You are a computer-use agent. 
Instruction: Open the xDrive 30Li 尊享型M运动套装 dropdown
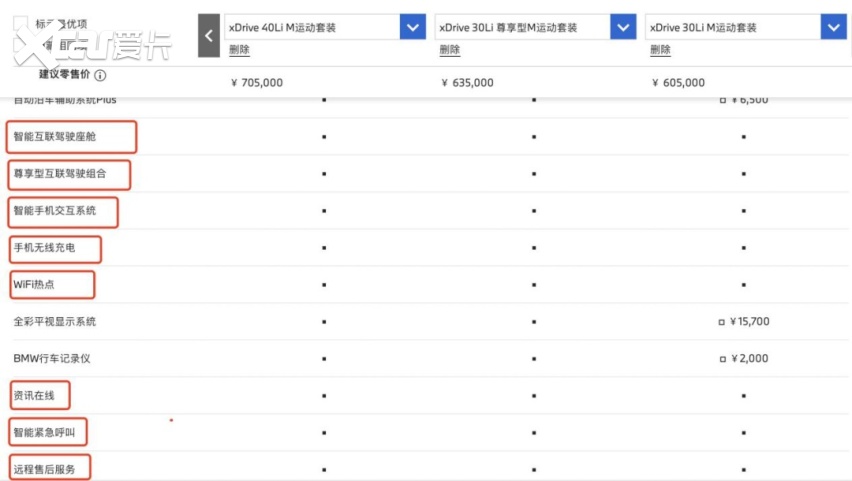(x=623, y=27)
